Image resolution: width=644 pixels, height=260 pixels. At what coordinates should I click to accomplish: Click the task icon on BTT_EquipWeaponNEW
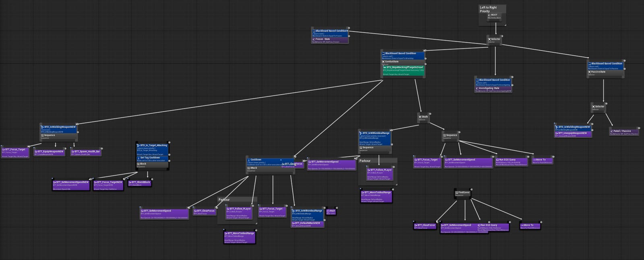(x=36, y=152)
